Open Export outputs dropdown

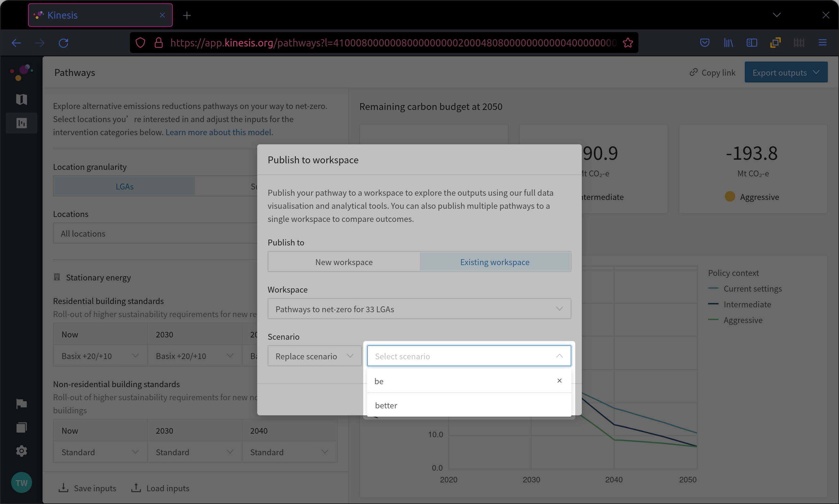tap(786, 72)
